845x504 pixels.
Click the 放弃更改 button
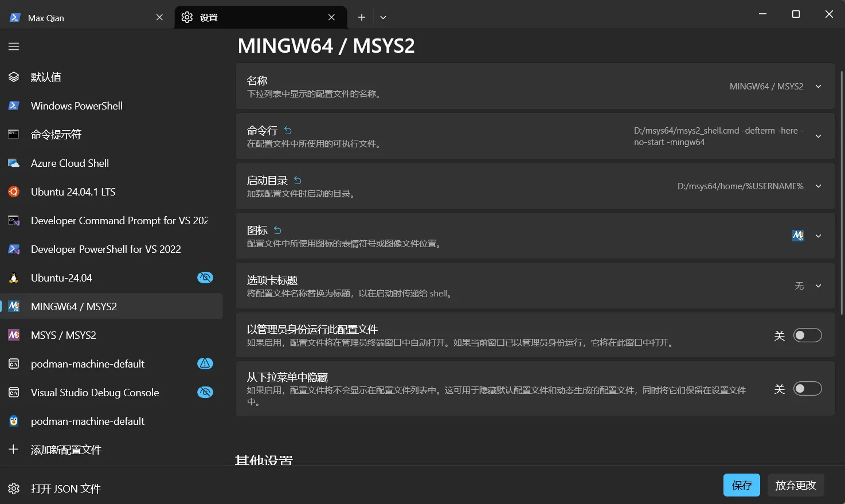[x=795, y=485]
